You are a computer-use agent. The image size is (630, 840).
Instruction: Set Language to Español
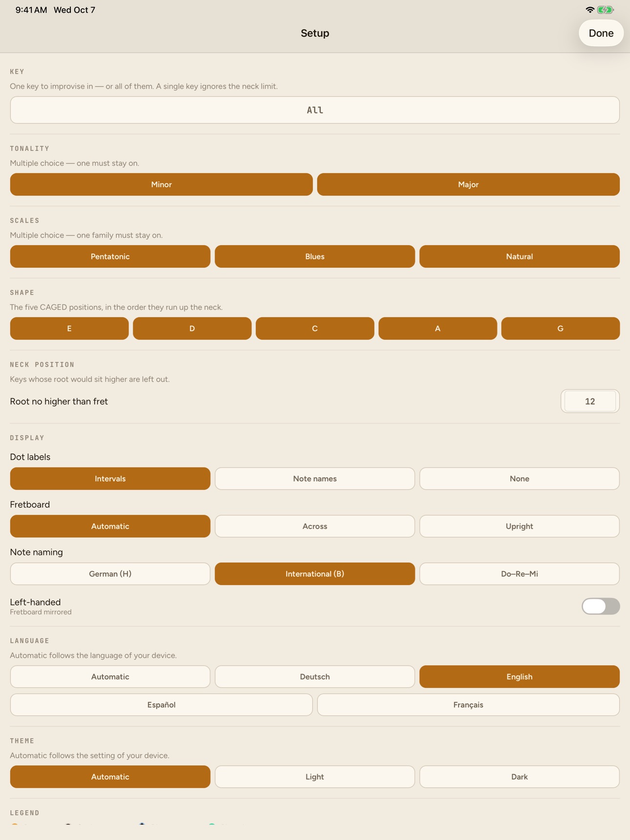(161, 705)
